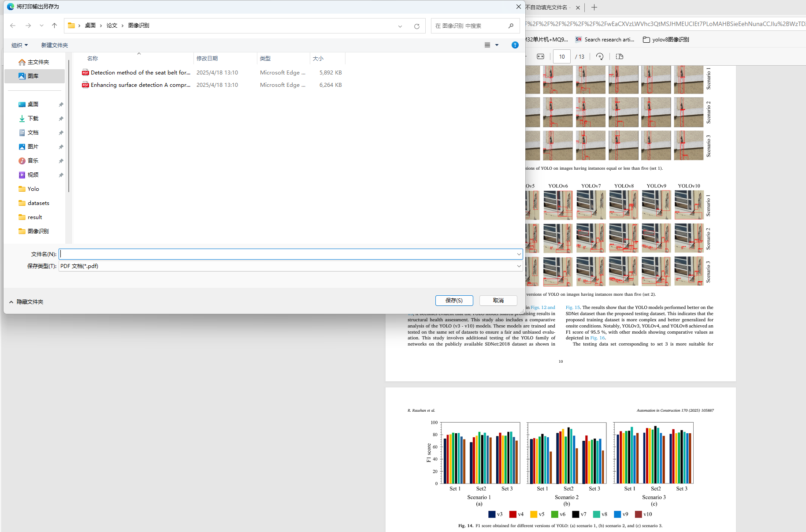Go forward in the save dialog

28,26
